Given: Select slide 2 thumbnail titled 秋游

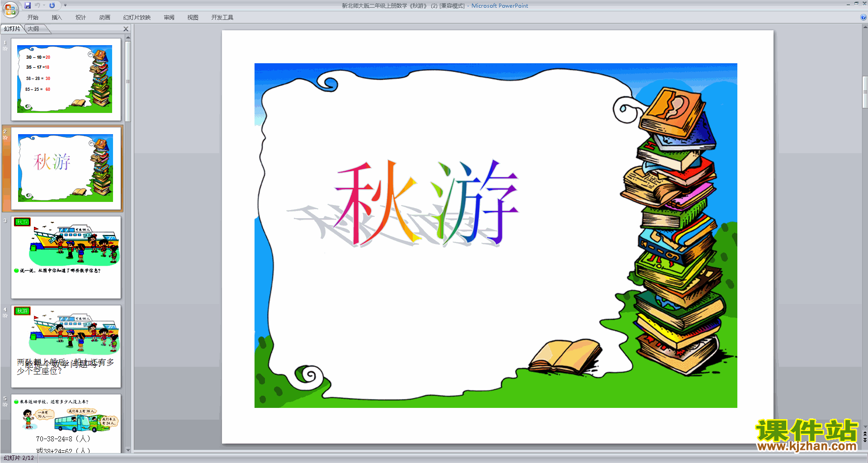Looking at the screenshot, I should click(66, 168).
